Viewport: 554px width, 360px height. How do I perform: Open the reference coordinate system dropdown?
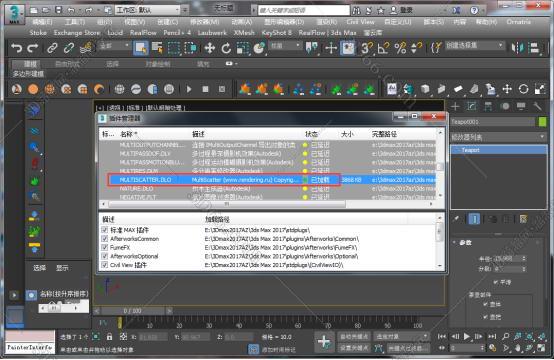[x=285, y=46]
